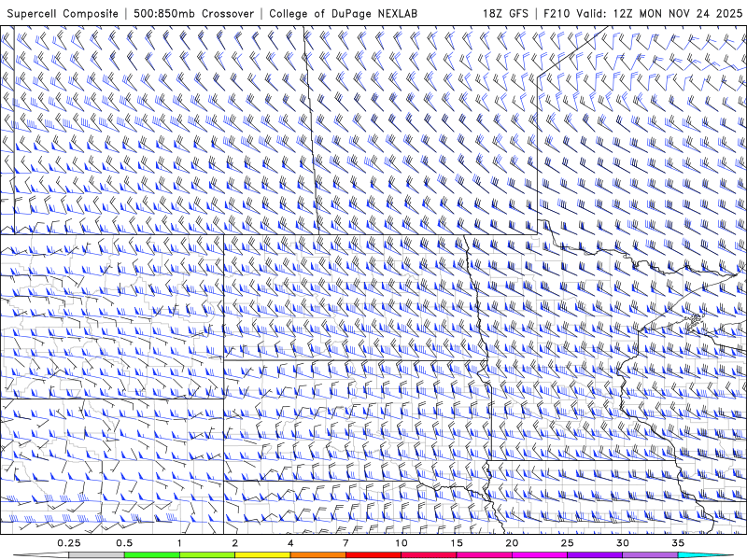
Task: Click the gray legend segment between 0.25 and 0.5
Action: [96, 555]
